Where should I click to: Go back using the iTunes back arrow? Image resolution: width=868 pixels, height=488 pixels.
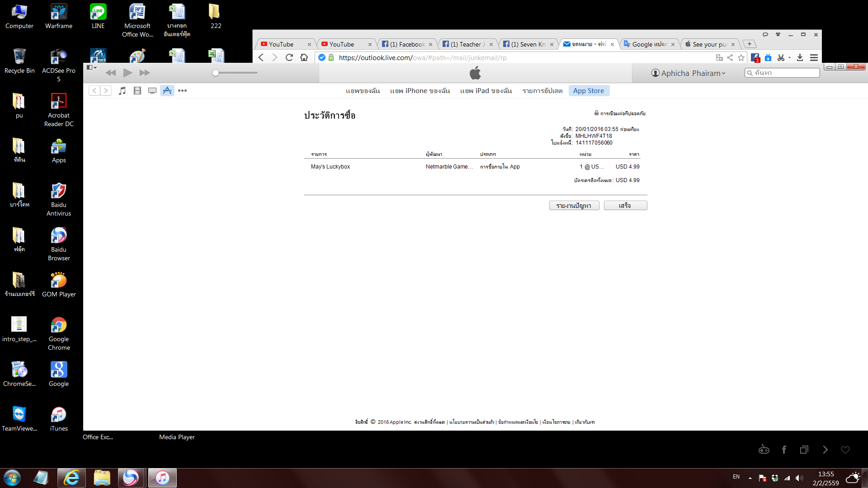pos(94,91)
